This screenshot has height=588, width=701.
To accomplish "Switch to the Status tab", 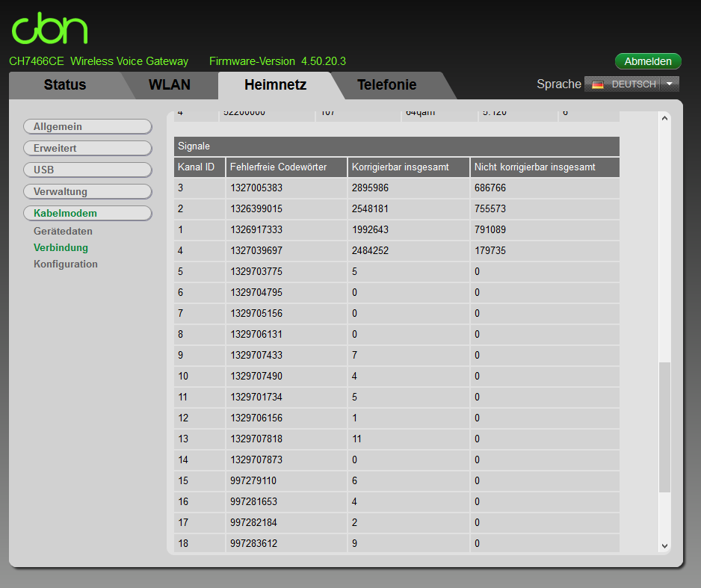I will pyautogui.click(x=65, y=85).
